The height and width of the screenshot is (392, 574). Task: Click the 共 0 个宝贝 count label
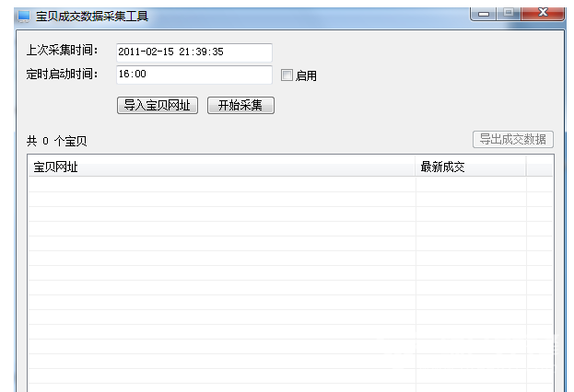(57, 142)
